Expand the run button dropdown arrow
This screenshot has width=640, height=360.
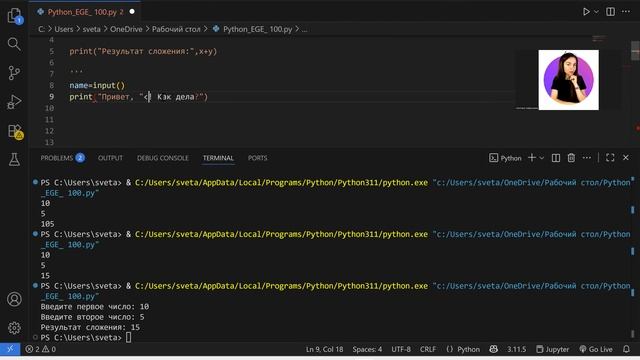[x=596, y=11]
